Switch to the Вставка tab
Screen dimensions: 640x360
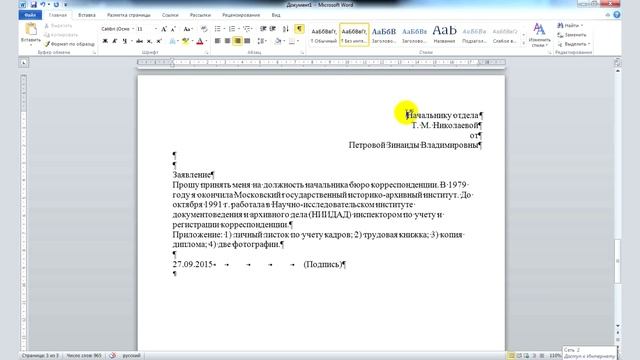tap(87, 15)
